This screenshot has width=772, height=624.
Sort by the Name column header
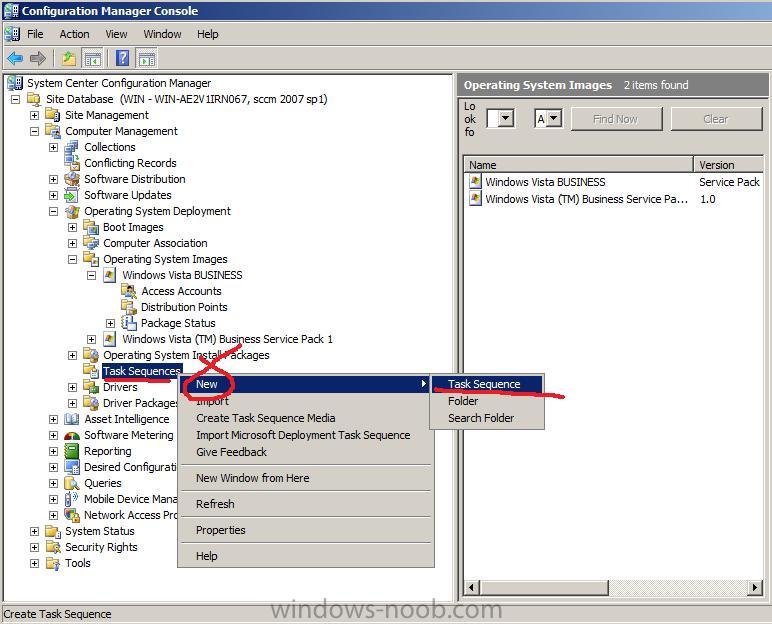[x=578, y=164]
